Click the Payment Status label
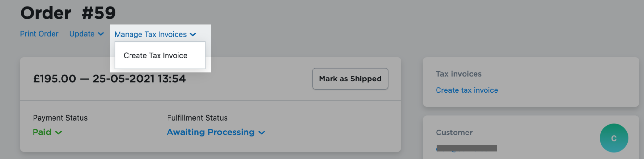Viewport: 644px width, 159px height. tap(60, 118)
